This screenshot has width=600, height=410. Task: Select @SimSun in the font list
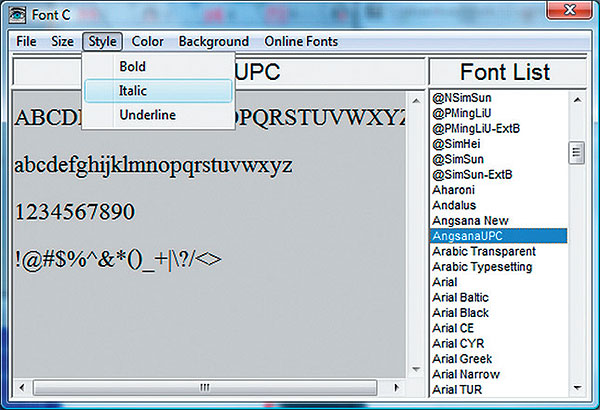click(498, 159)
